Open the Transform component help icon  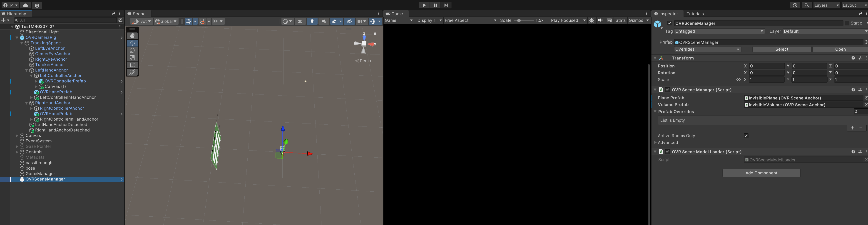[x=853, y=58]
